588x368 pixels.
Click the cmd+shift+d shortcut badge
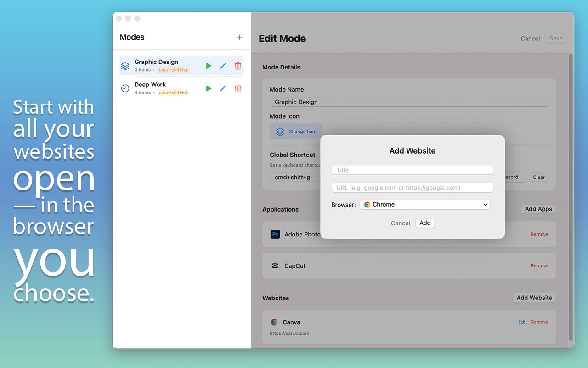(x=172, y=92)
